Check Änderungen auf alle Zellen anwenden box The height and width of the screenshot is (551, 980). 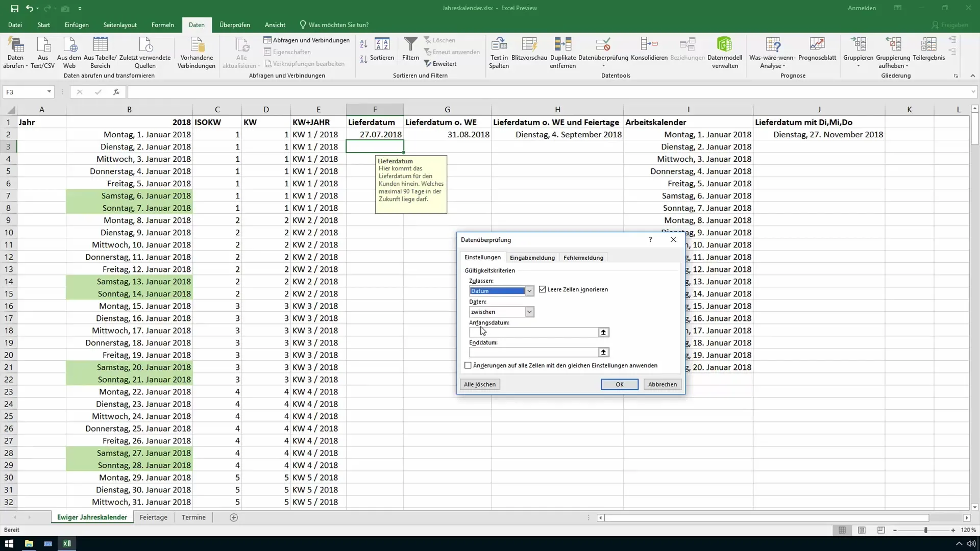coord(468,365)
